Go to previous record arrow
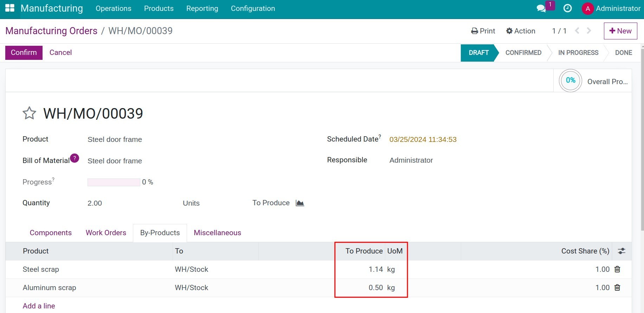Screen dimensions: 644x313 [577, 31]
